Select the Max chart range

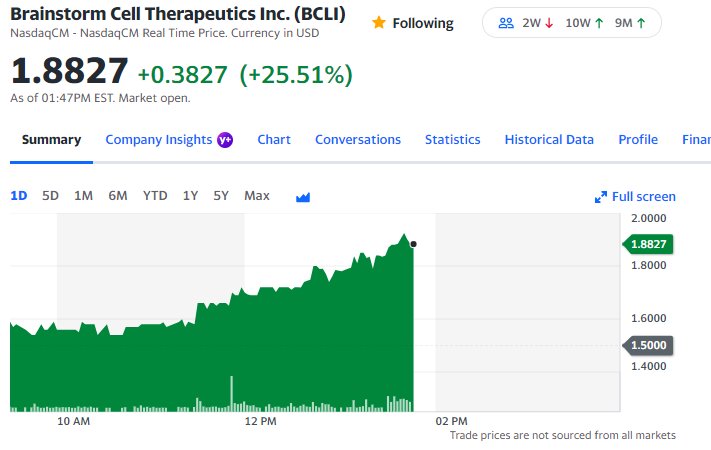[x=257, y=196]
